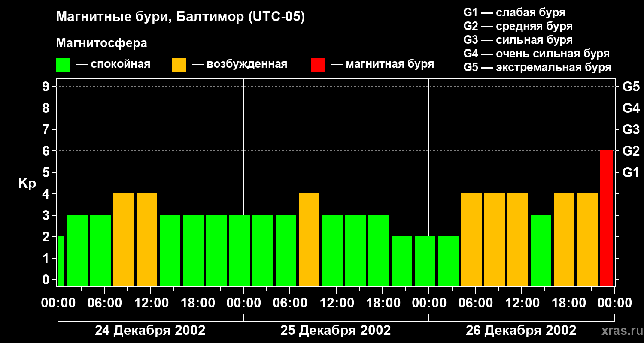Select the only orange bar on 25 December
The width and height of the screenshot is (644, 343).
pos(309,240)
